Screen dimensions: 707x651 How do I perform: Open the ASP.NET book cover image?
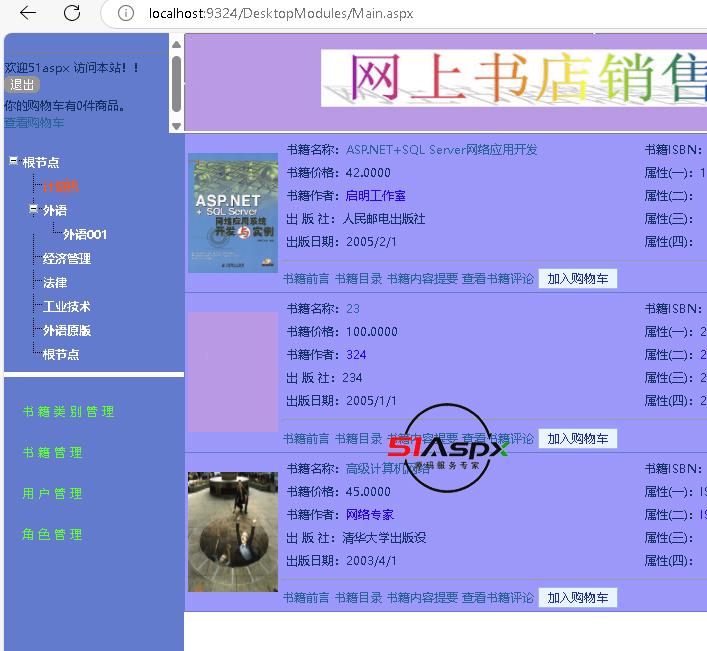coord(232,212)
